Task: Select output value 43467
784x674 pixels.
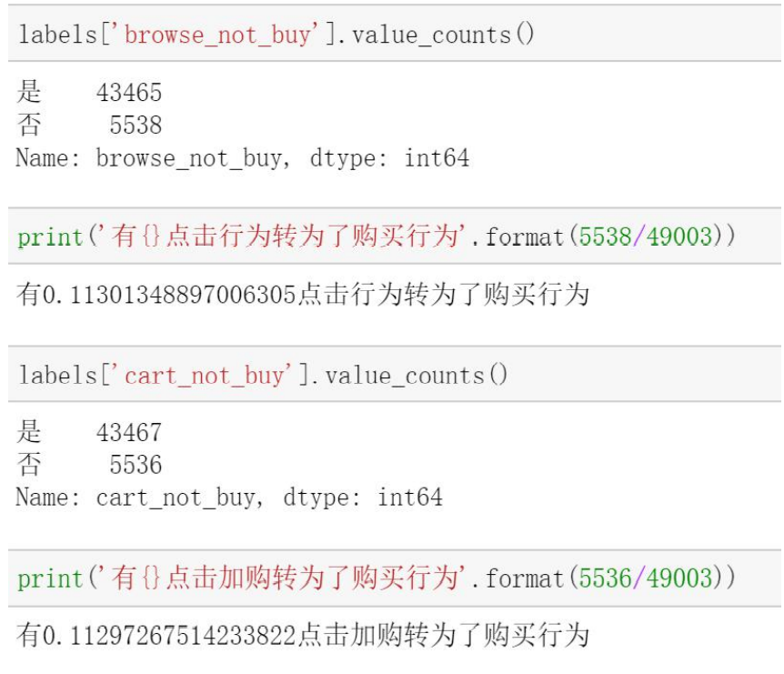Action: (x=129, y=432)
